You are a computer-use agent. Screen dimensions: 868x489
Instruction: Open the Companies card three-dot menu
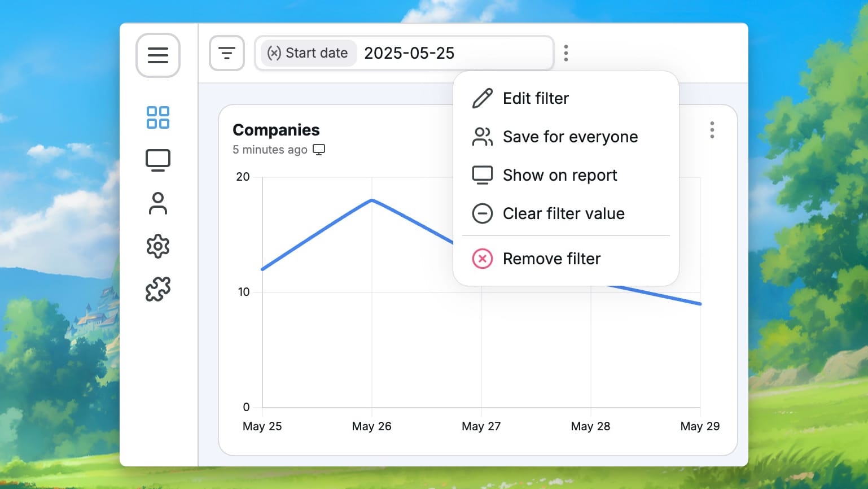point(712,130)
